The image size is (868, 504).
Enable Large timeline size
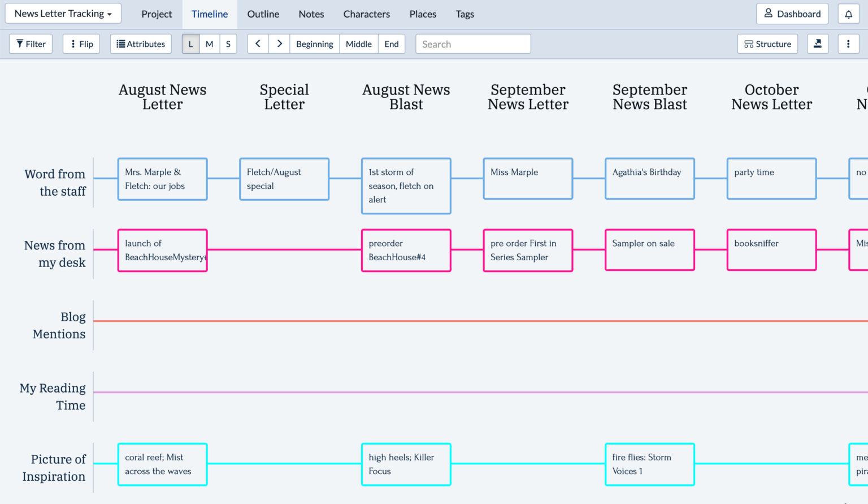190,44
